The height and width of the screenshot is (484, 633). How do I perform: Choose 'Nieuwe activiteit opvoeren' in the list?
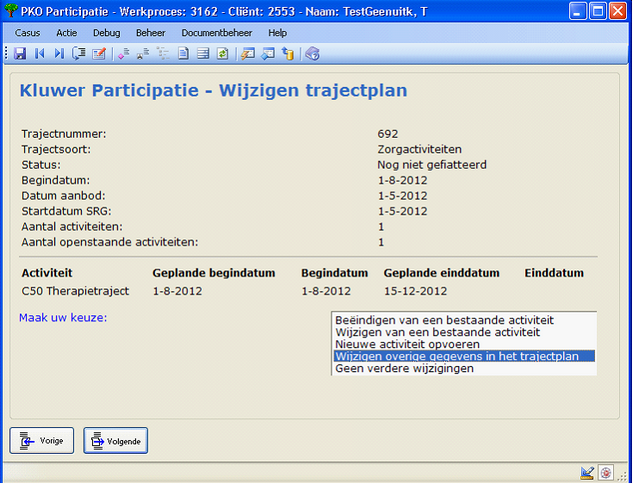(x=464, y=344)
